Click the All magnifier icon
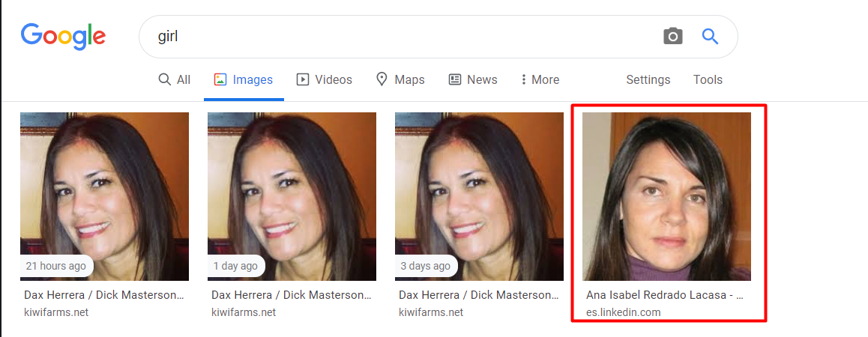The height and width of the screenshot is (337, 868). point(164,79)
